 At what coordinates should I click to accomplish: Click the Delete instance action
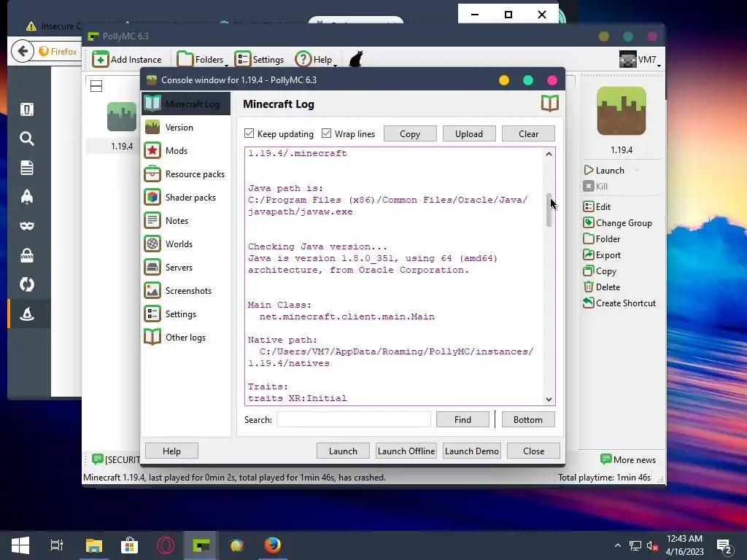(602, 287)
